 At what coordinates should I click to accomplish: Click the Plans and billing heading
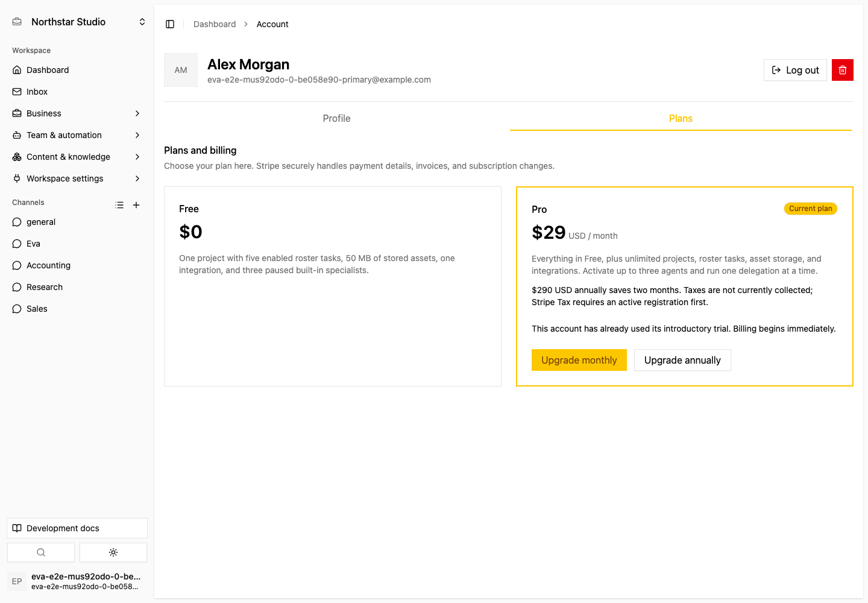(x=200, y=150)
